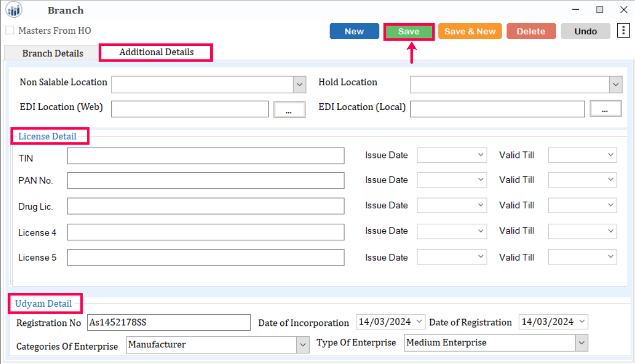635x364 pixels.
Task: Click the Branch app logo icon
Action: coord(14,9)
